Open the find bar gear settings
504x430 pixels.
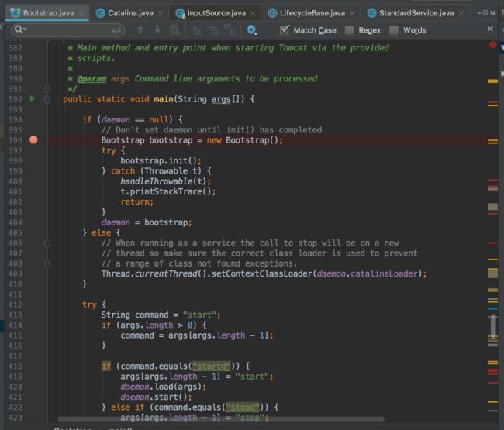click(x=252, y=30)
